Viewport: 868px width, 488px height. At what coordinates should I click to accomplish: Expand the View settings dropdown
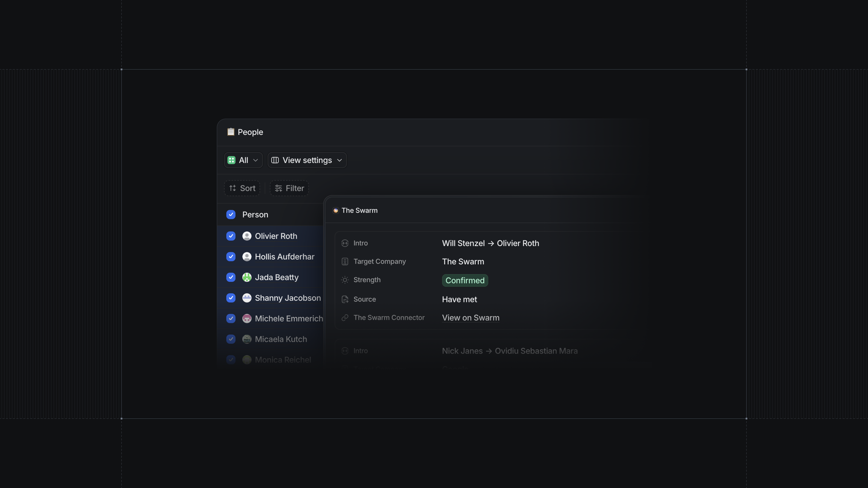[x=307, y=160]
